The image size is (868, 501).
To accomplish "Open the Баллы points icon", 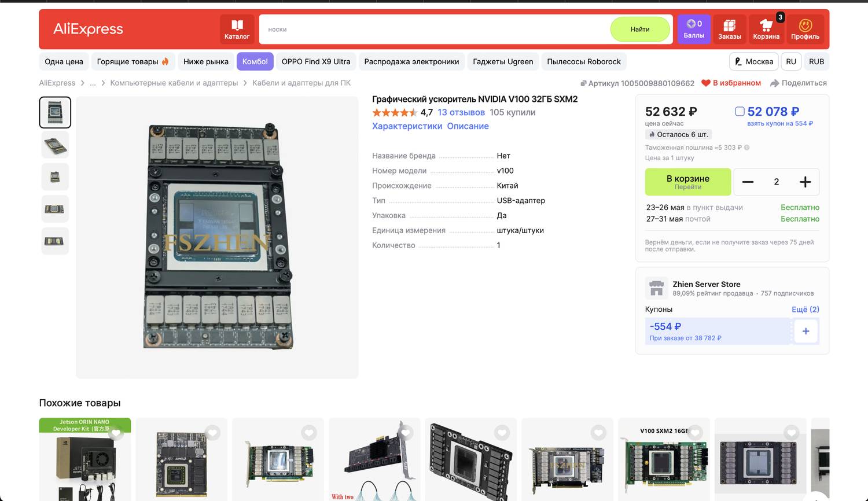I will click(694, 30).
